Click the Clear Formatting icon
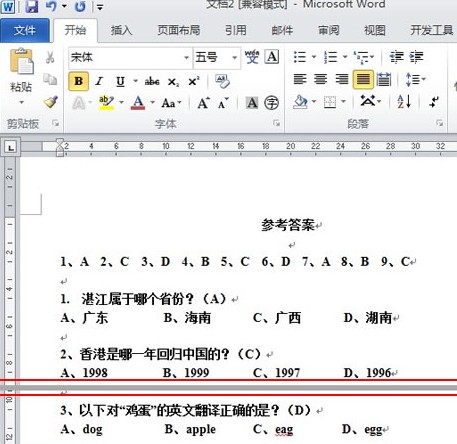The image size is (457, 444). click(222, 81)
